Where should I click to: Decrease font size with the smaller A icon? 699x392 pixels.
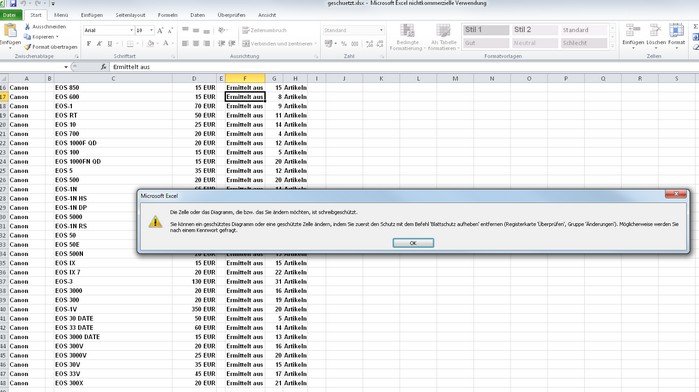coord(170,30)
